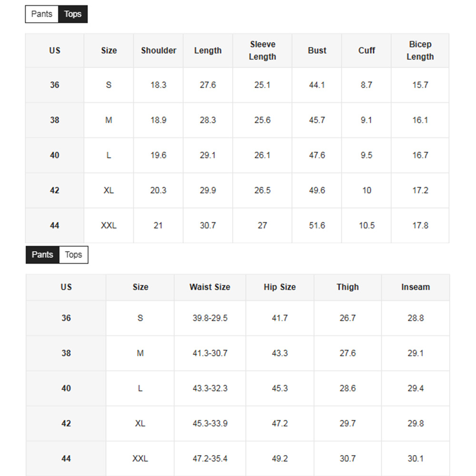This screenshot has width=476, height=476.
Task: Click the Shoulder column header
Action: click(x=159, y=50)
